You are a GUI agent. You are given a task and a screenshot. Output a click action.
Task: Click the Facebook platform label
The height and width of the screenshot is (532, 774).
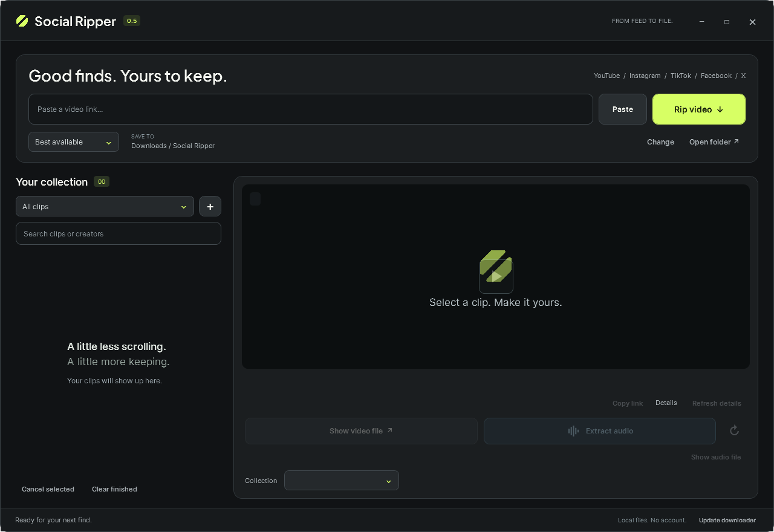[x=716, y=76]
